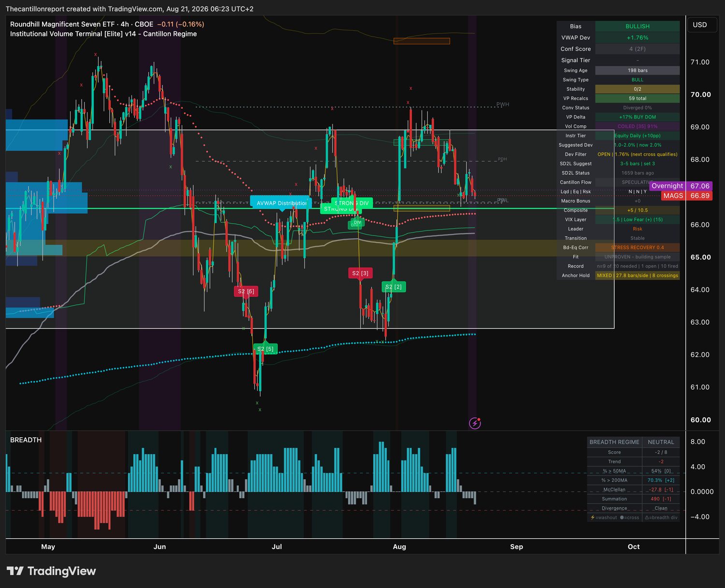Click the SD2L Status value 1659 bars ago
The height and width of the screenshot is (588, 725).
coord(638,173)
